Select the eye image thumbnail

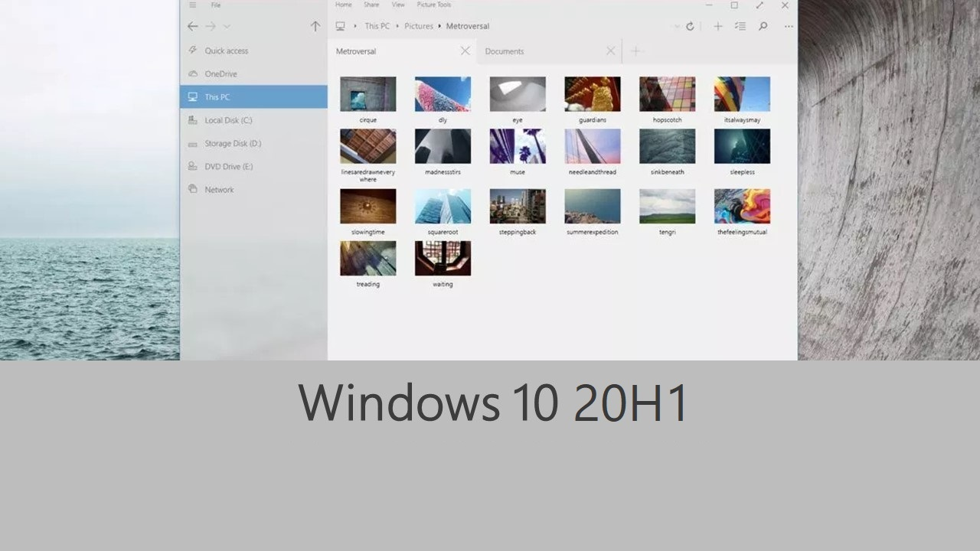pos(518,94)
